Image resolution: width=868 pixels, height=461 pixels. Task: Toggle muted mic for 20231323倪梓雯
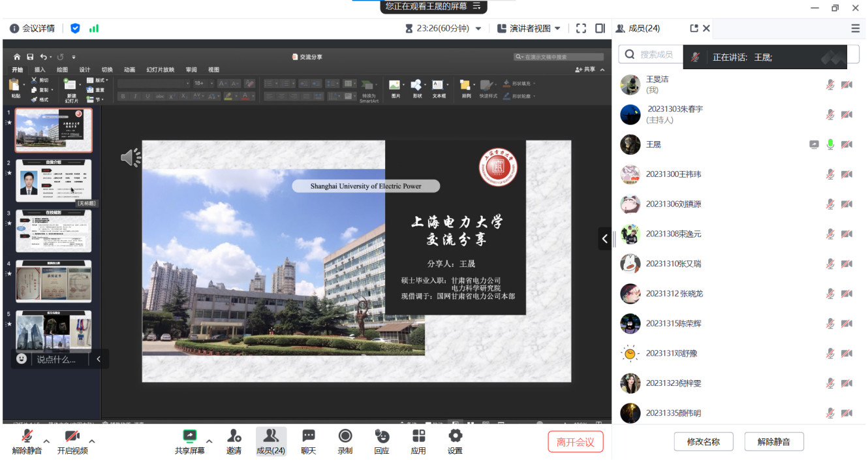click(830, 383)
